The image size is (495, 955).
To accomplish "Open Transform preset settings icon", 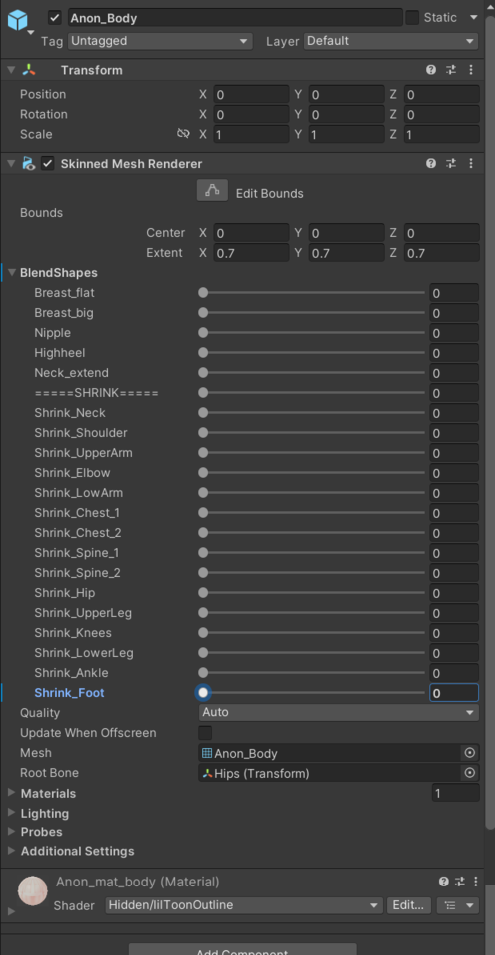I will coord(451,70).
